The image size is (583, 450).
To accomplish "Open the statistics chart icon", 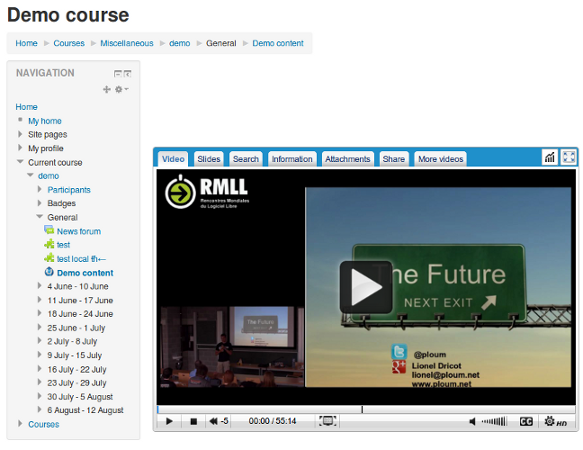I will pyautogui.click(x=550, y=157).
